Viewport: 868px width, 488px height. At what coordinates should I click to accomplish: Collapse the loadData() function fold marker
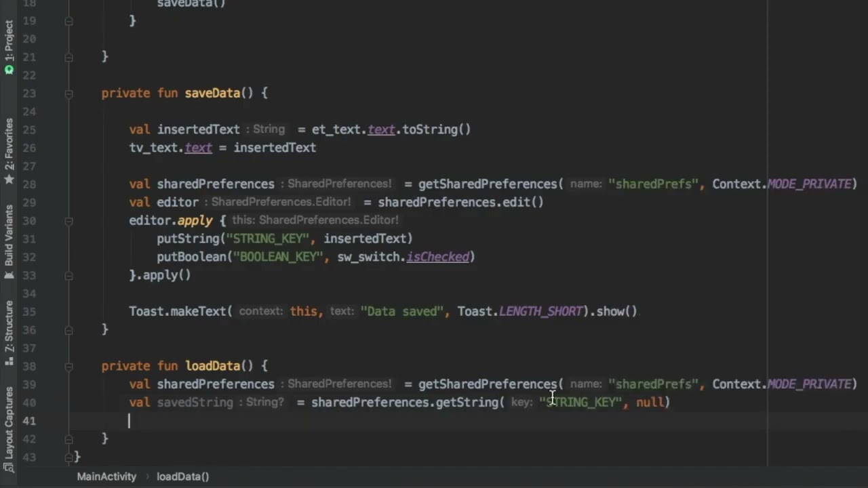(68, 366)
